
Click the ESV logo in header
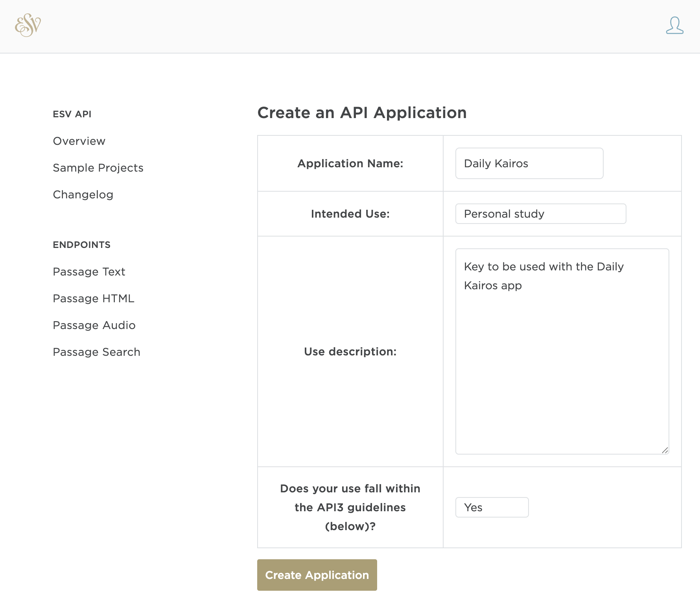pyautogui.click(x=28, y=25)
